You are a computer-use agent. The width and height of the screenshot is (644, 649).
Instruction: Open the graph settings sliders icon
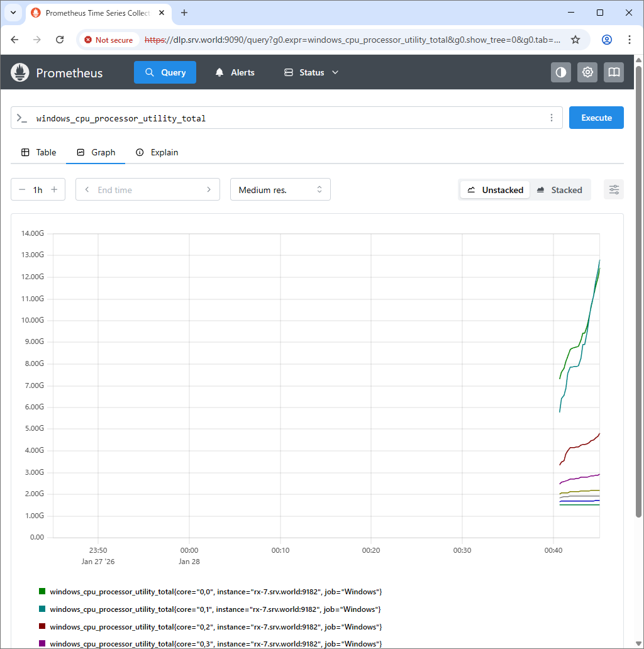[614, 189]
